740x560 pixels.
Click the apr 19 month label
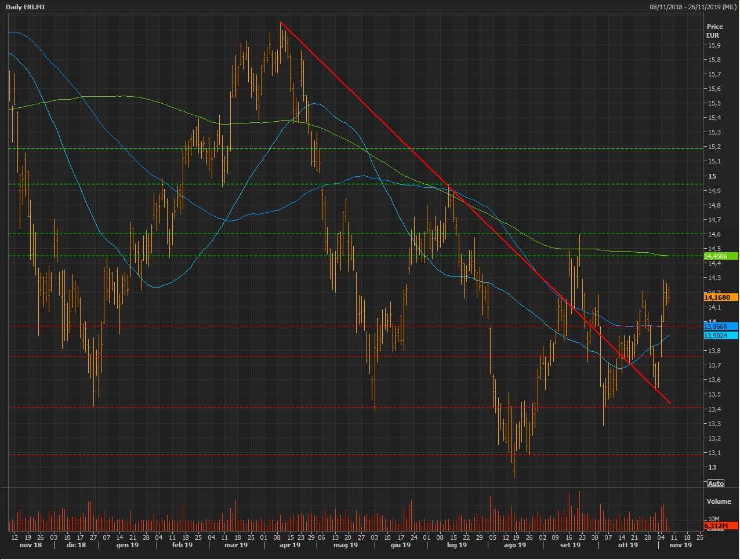pos(290,545)
